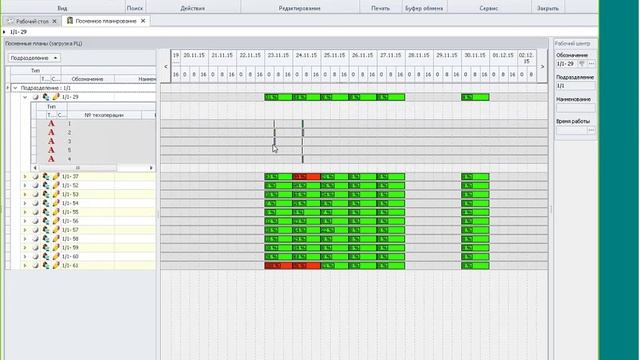640x360 pixels.
Task: Collapse the expanded row 1/1-29
Action: point(25,97)
